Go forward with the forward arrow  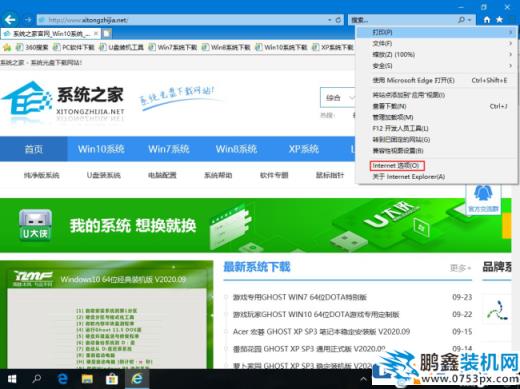click(x=28, y=20)
